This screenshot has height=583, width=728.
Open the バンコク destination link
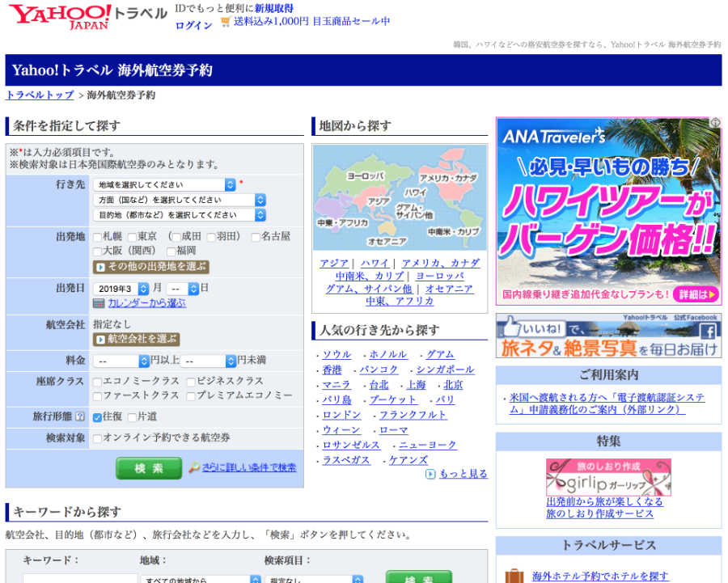coord(379,370)
